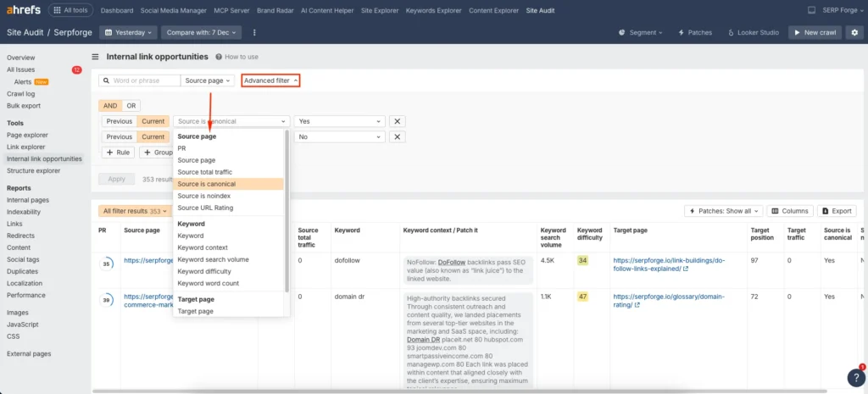Open the three-dot more options menu
The width and height of the screenshot is (868, 394).
[x=254, y=32]
